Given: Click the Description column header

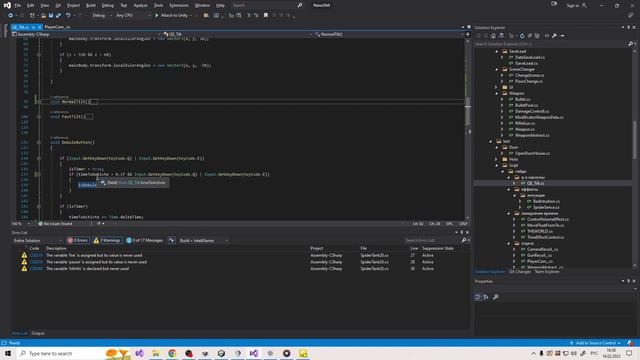Looking at the screenshot, I should pos(56,248).
